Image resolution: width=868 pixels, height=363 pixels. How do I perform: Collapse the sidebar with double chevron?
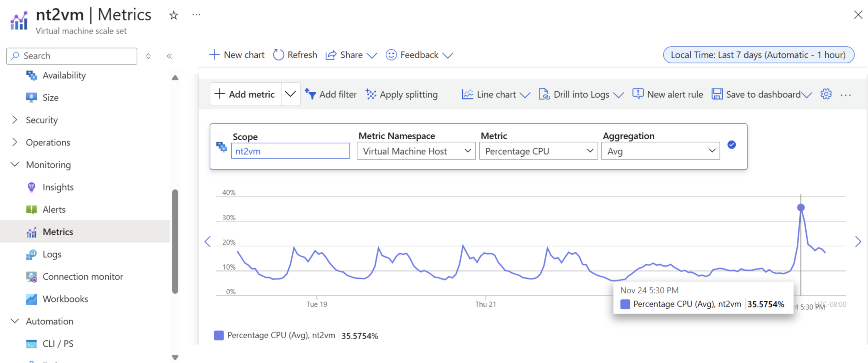click(169, 56)
